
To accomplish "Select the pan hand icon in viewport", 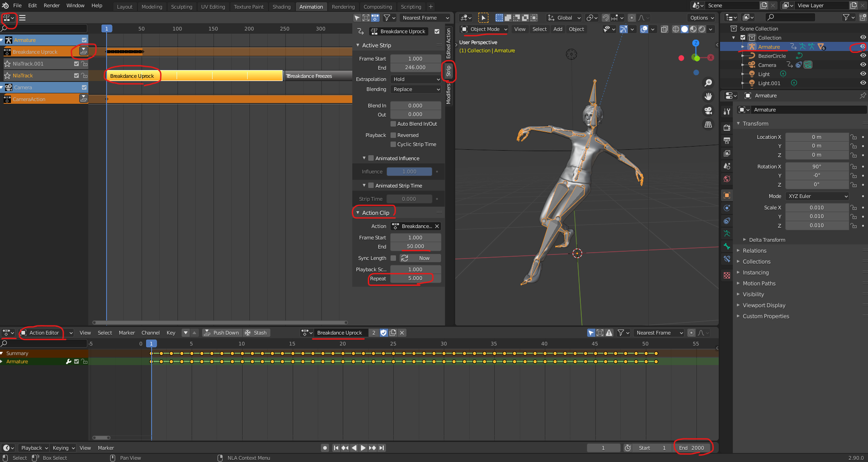I will click(x=708, y=96).
